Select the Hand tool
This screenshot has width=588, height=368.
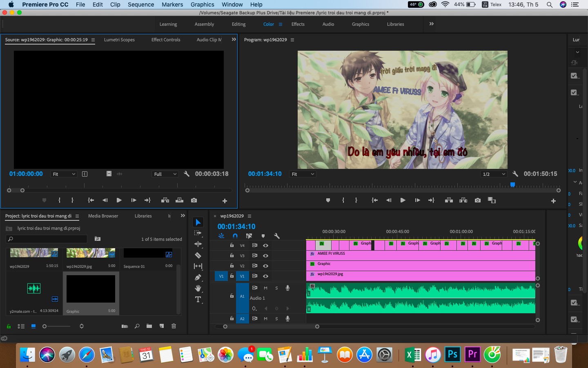[198, 288]
